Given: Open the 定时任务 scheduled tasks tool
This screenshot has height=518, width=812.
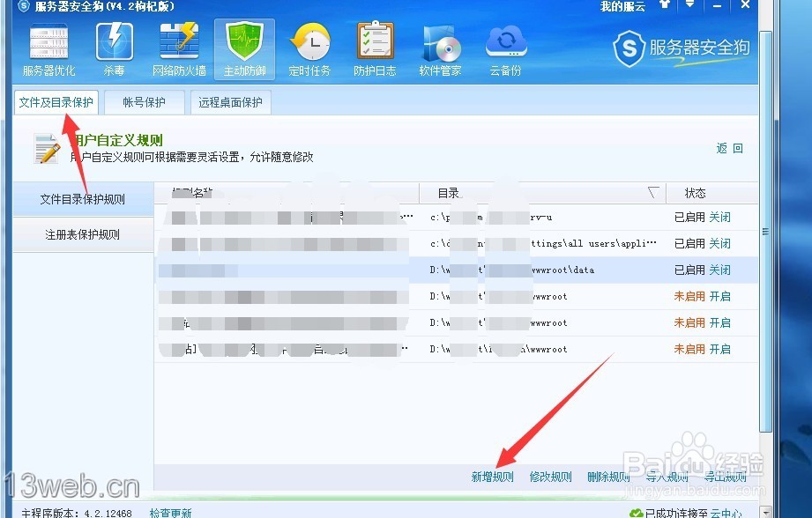Looking at the screenshot, I should (x=309, y=48).
